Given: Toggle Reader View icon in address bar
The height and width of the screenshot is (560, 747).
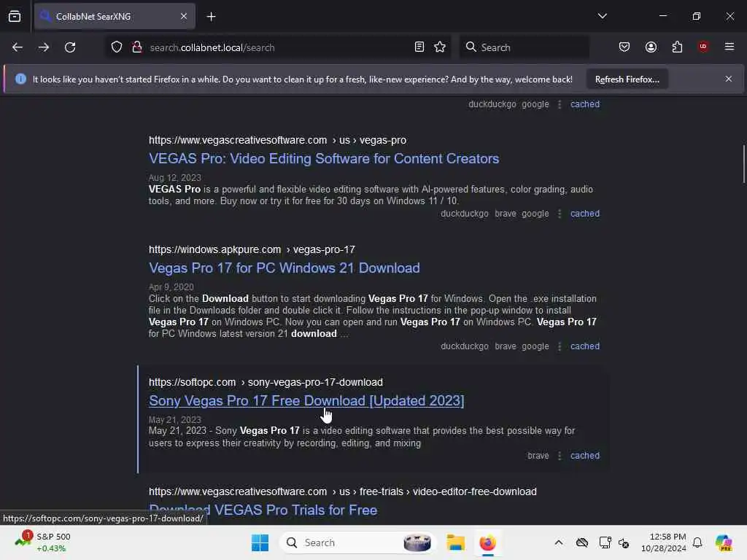Looking at the screenshot, I should (x=419, y=47).
